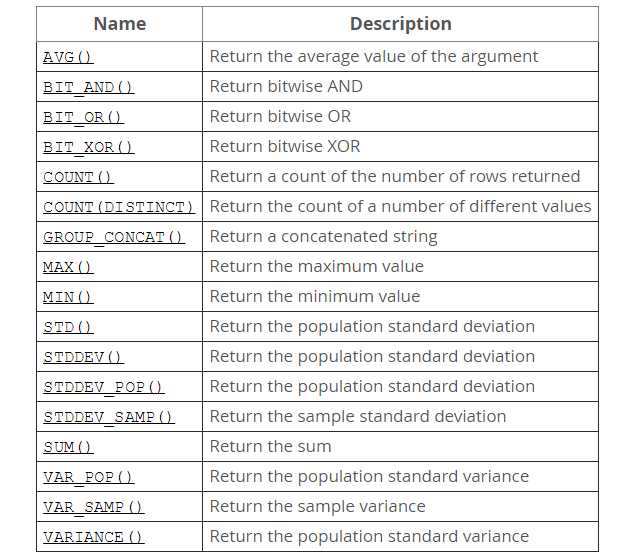Click the SUM() function link

pos(68,447)
